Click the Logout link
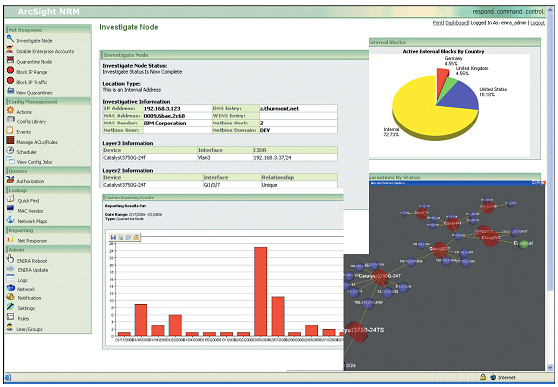 [x=537, y=23]
